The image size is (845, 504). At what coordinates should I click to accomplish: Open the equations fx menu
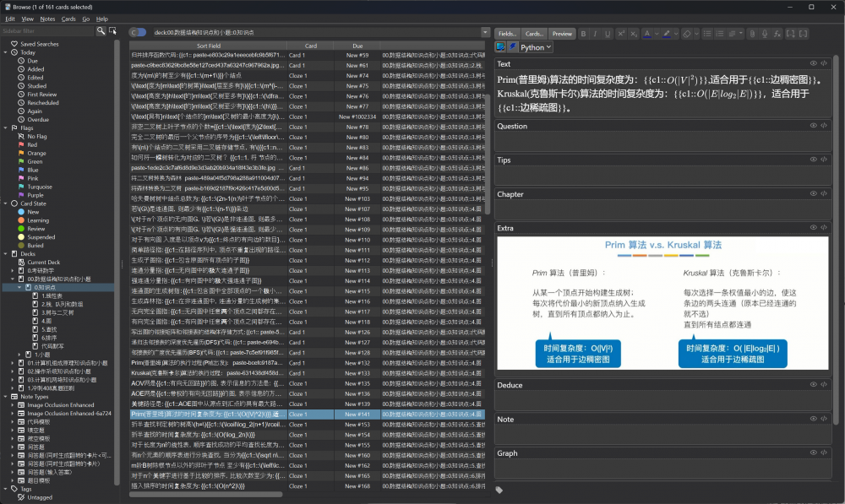point(777,34)
